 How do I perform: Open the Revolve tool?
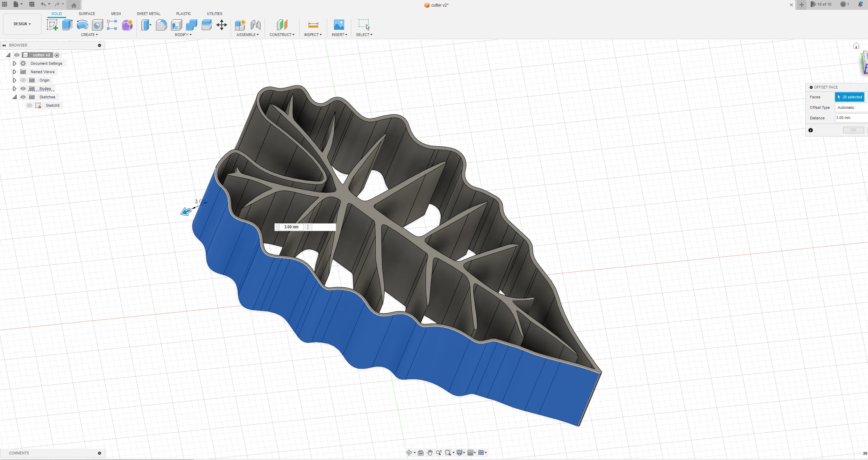[x=82, y=25]
